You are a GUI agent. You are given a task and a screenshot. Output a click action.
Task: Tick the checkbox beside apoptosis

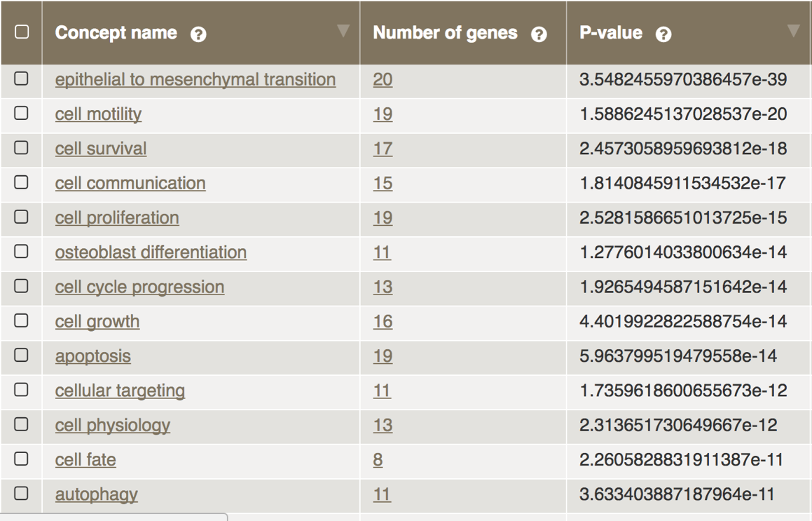click(x=22, y=355)
